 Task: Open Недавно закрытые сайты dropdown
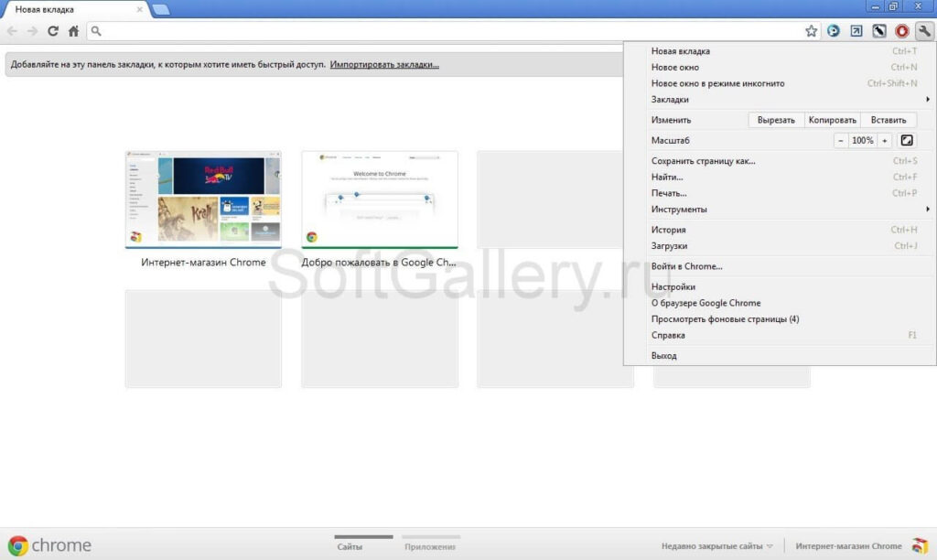(x=717, y=546)
